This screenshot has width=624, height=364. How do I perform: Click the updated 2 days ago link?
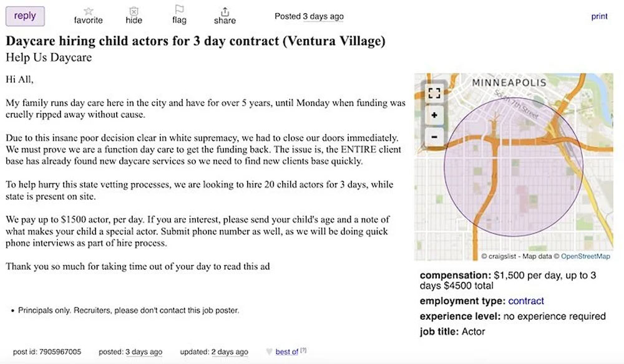(230, 351)
